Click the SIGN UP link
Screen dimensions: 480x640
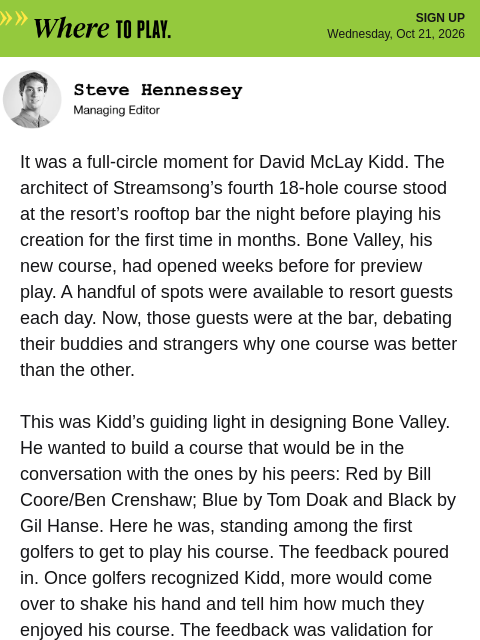(440, 18)
